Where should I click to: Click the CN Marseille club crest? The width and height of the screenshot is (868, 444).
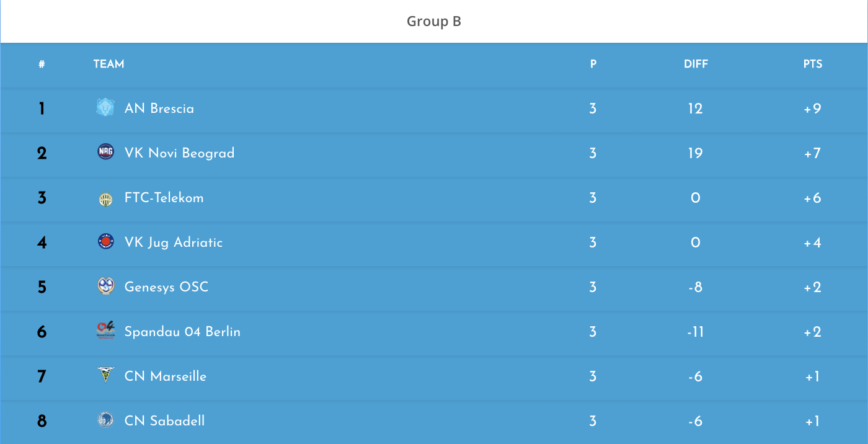click(105, 375)
